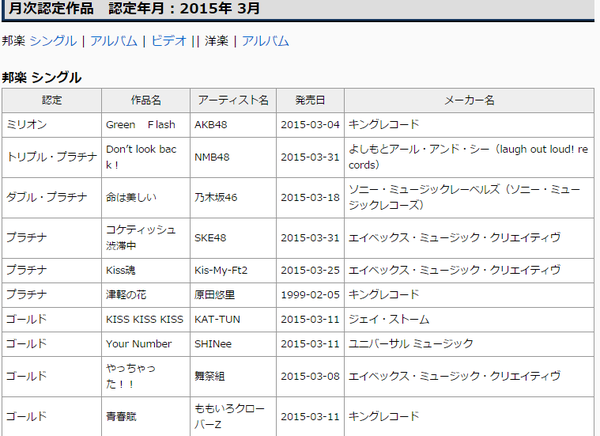Select the 津軽の花 title cell
Screen dimensions: 600x436
146,295
